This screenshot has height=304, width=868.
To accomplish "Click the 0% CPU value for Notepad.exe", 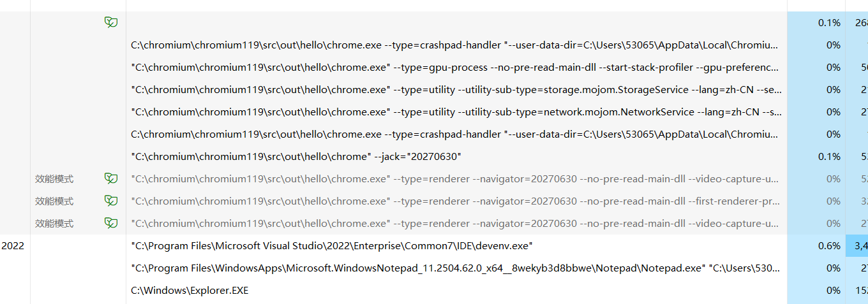I will click(833, 268).
